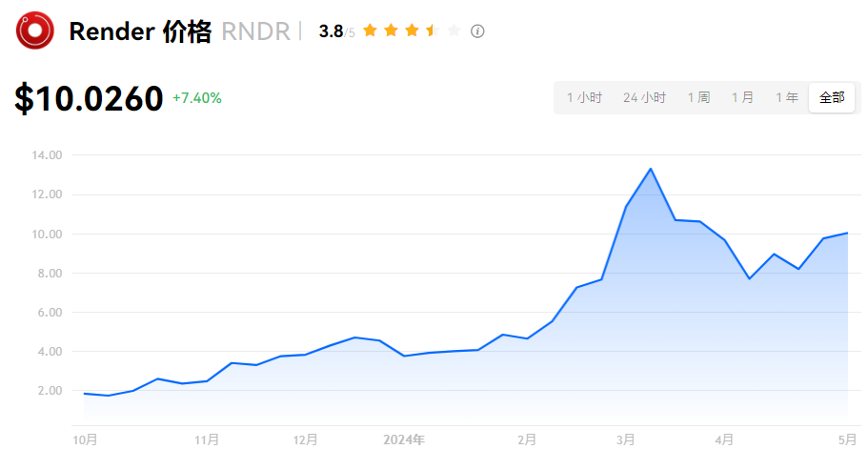868x470 pixels.
Task: Click the empty fifth rating star
Action: point(454,31)
